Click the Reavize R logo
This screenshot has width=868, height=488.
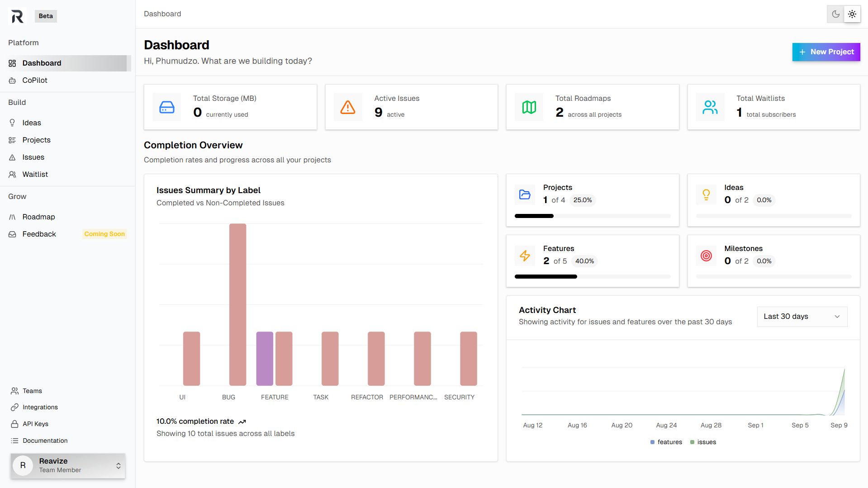tap(17, 16)
